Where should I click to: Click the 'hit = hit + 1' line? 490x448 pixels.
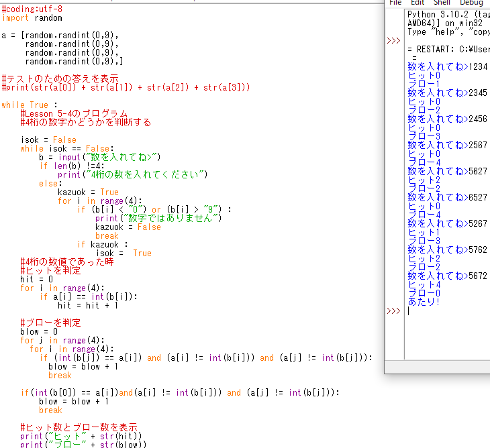[x=89, y=305]
